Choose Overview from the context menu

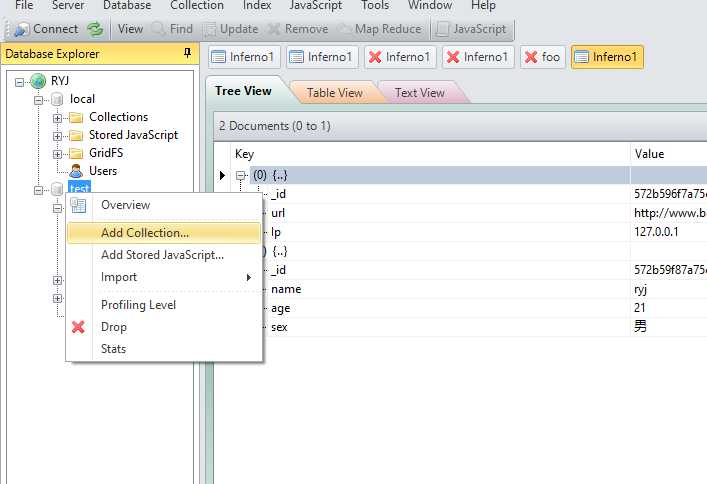[x=164, y=205]
